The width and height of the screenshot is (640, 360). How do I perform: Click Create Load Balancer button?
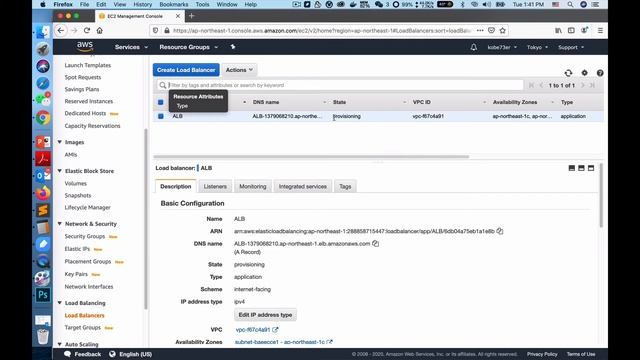coord(186,70)
